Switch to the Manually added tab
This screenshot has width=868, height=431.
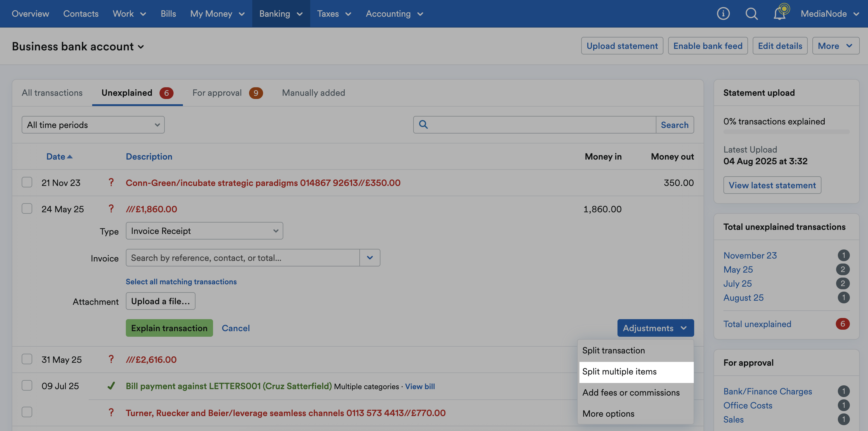coord(313,93)
